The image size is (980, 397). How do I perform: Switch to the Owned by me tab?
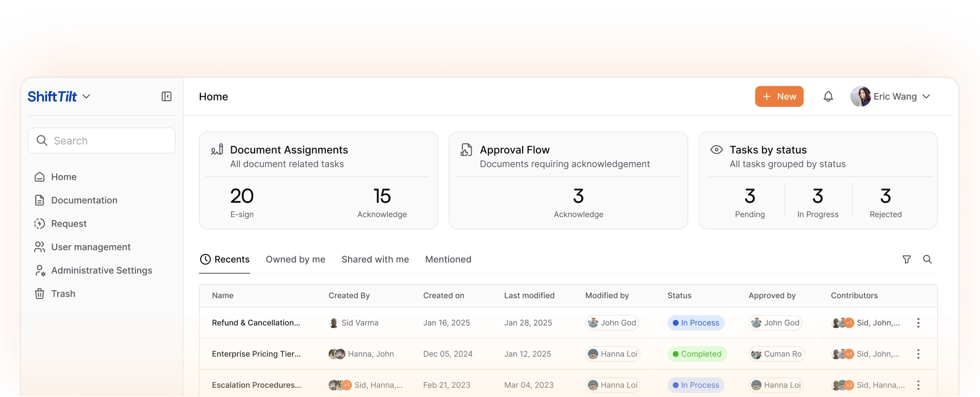pos(295,260)
